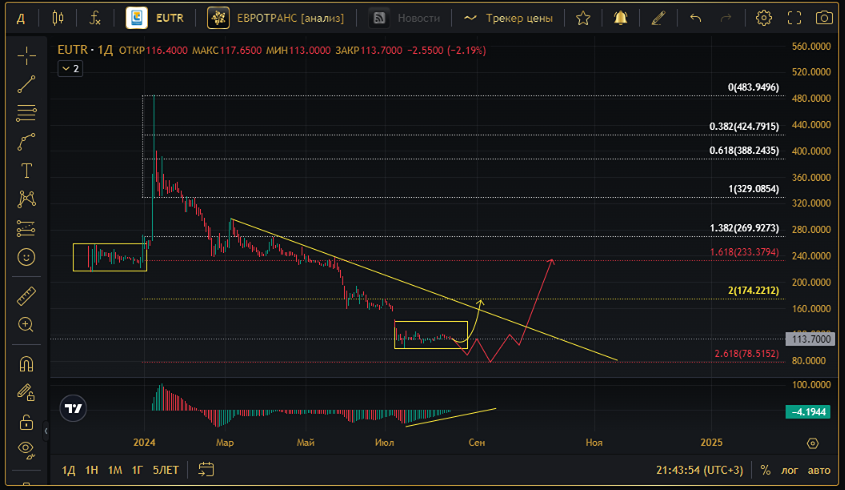Click the pencil drawing icon in top bar

657,18
